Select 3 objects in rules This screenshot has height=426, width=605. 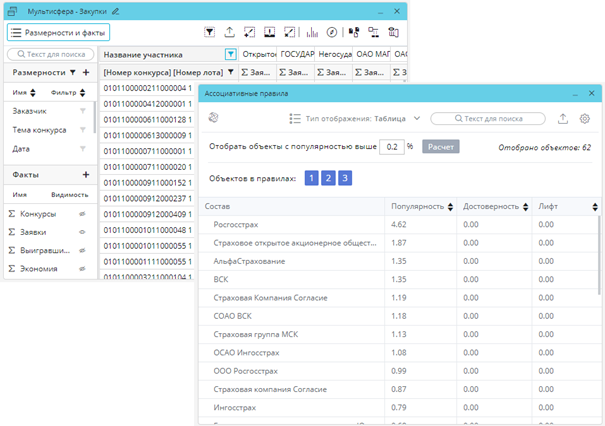[345, 178]
